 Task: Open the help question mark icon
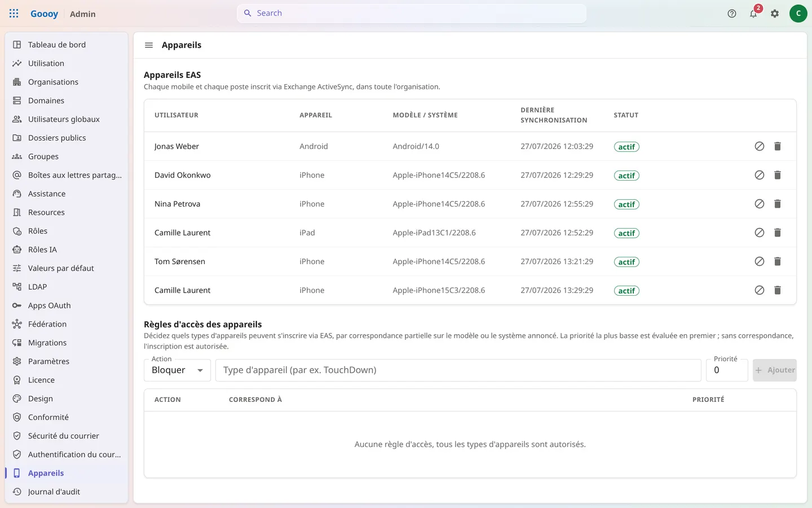(732, 14)
